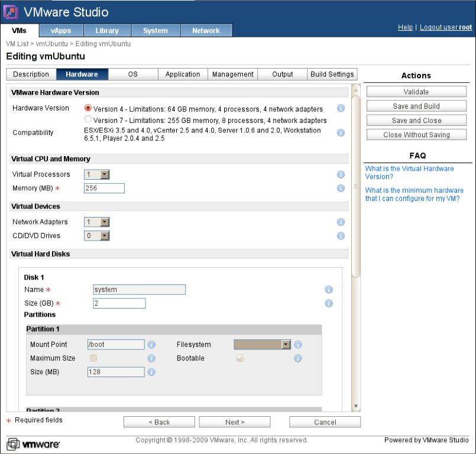Select hardware Version 4 radio button

(x=88, y=108)
